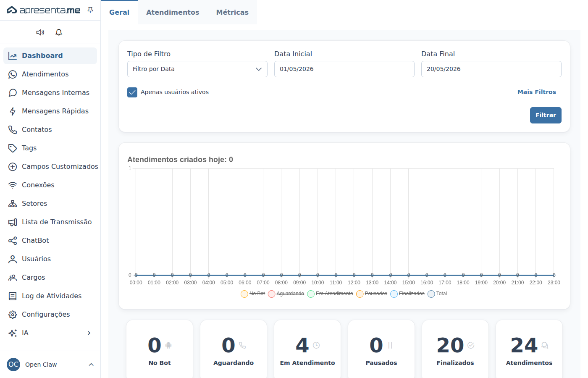The height and width of the screenshot is (378, 588).
Task: Open the notifications bell
Action: [x=59, y=32]
